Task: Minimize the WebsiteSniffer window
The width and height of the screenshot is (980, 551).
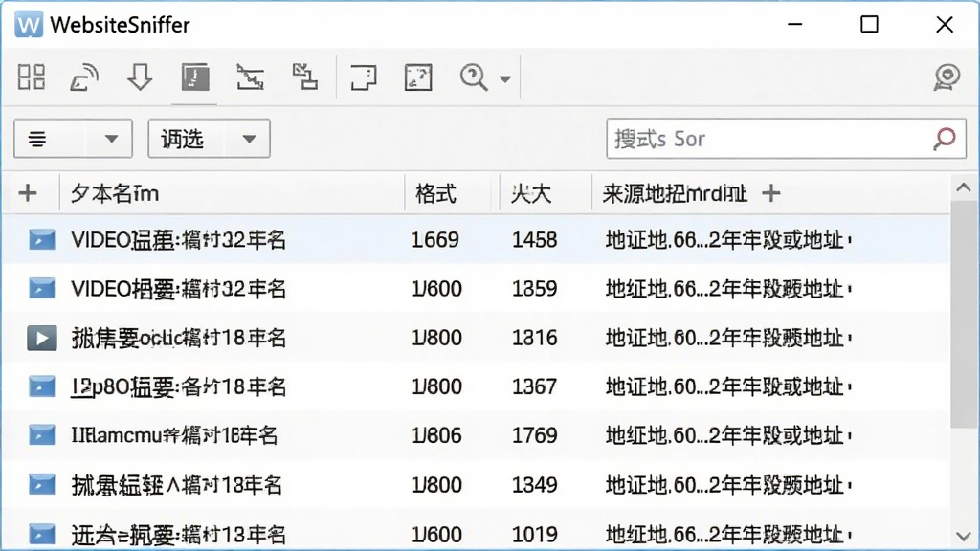Action: [795, 24]
